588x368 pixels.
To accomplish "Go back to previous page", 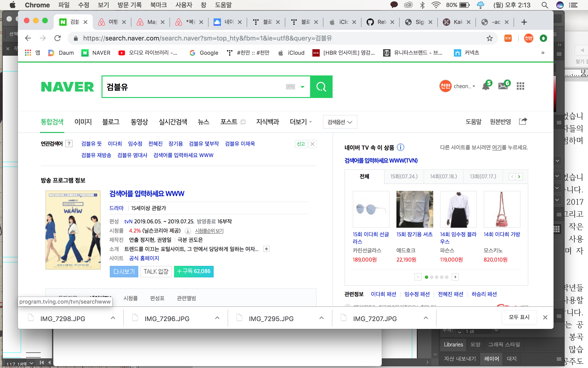I will click(x=28, y=38).
